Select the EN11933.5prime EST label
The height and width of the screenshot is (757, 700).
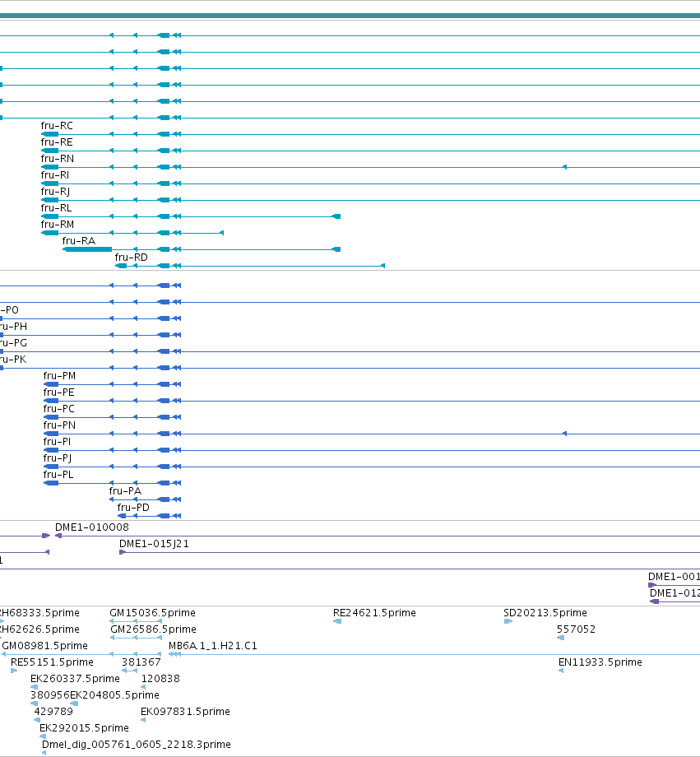coord(600,662)
